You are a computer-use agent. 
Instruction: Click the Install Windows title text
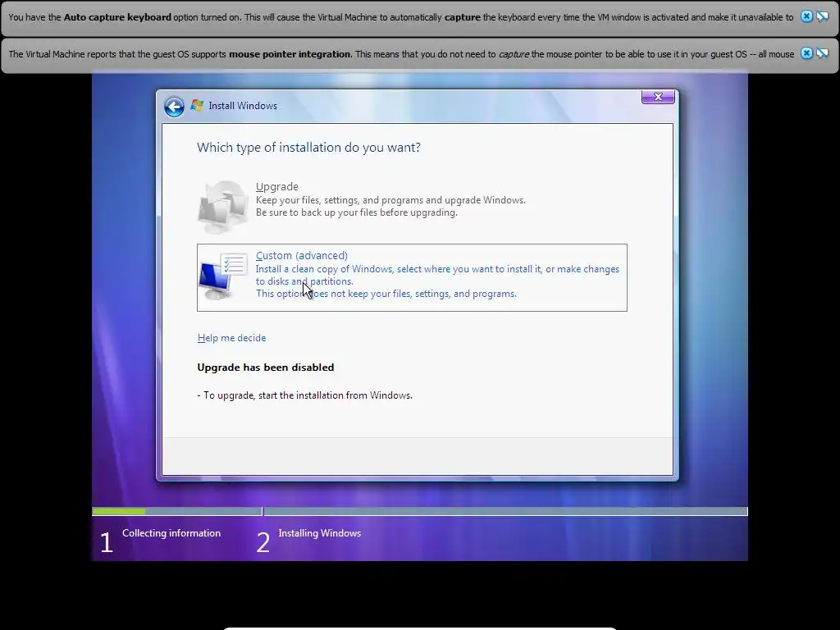pyautogui.click(x=243, y=106)
